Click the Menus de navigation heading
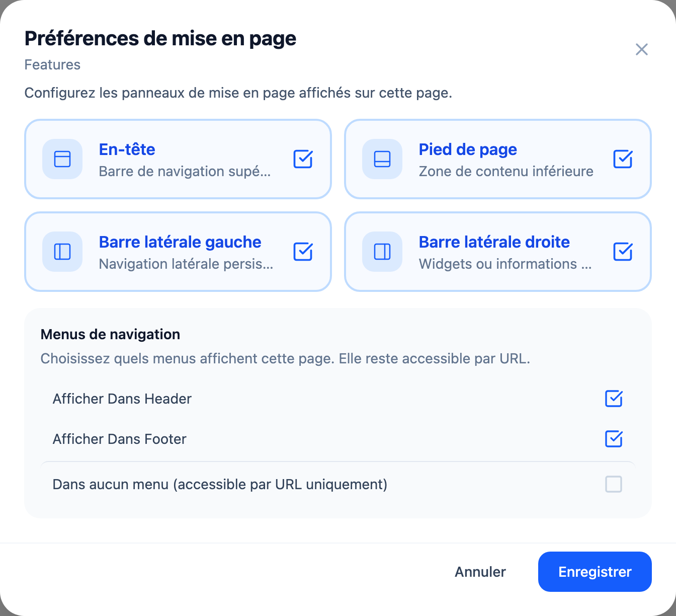Image resolution: width=676 pixels, height=616 pixels. [x=110, y=334]
